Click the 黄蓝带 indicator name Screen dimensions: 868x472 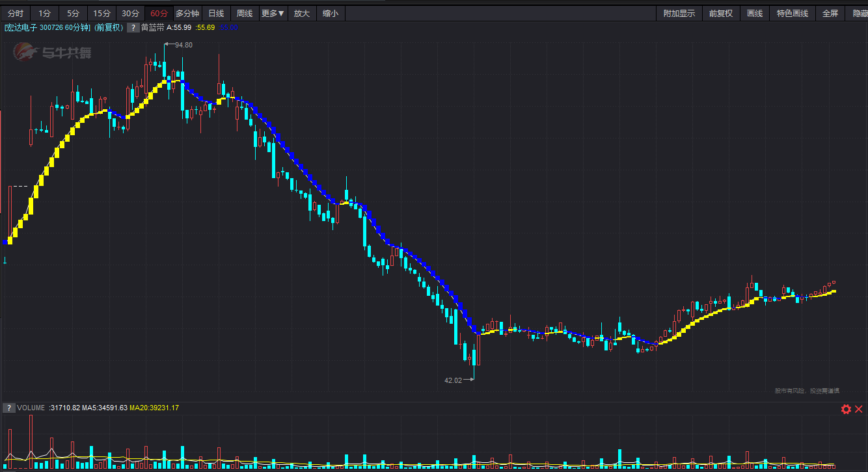click(x=153, y=27)
